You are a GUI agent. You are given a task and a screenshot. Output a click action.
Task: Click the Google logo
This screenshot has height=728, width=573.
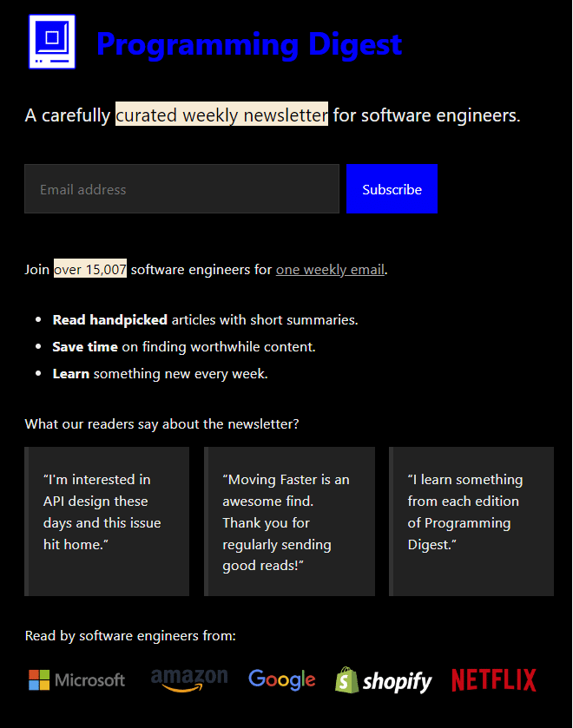pos(281,679)
